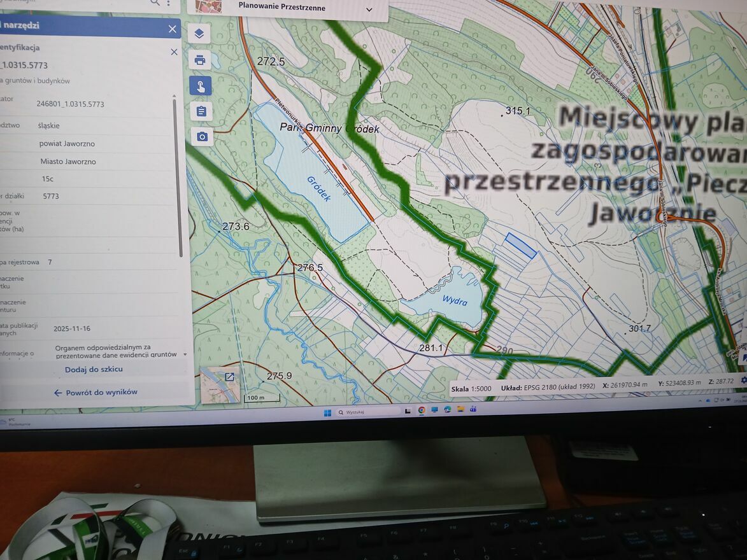This screenshot has height=560, width=747.
Task: Open Chrome from the taskbar
Action: 422,410
